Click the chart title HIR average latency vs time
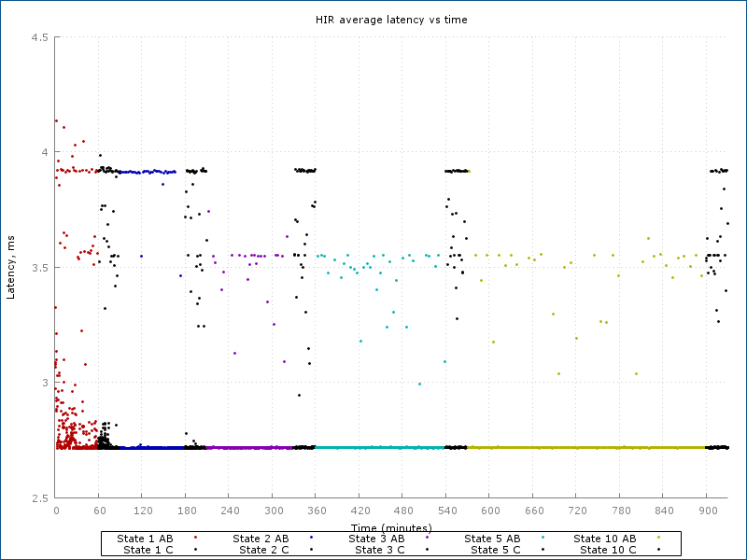The height and width of the screenshot is (560, 747). 391,20
